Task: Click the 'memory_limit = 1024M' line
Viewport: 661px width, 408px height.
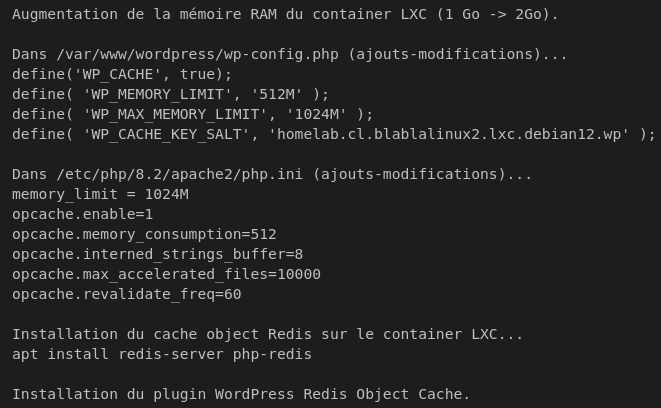Action: pos(100,195)
